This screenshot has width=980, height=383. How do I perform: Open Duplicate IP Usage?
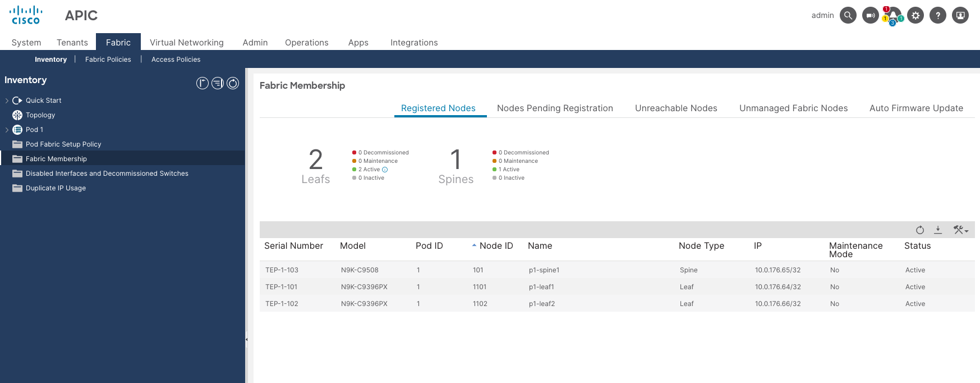(56, 188)
